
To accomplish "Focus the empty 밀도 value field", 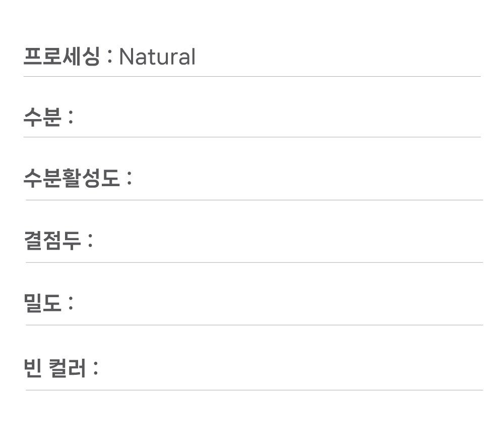I will pyautogui.click(x=277, y=303).
